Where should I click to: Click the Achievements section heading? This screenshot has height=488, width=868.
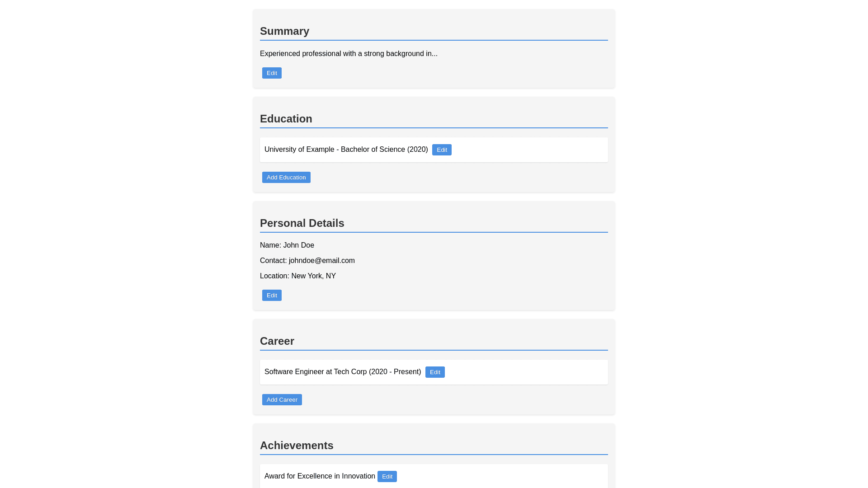pos(296,446)
